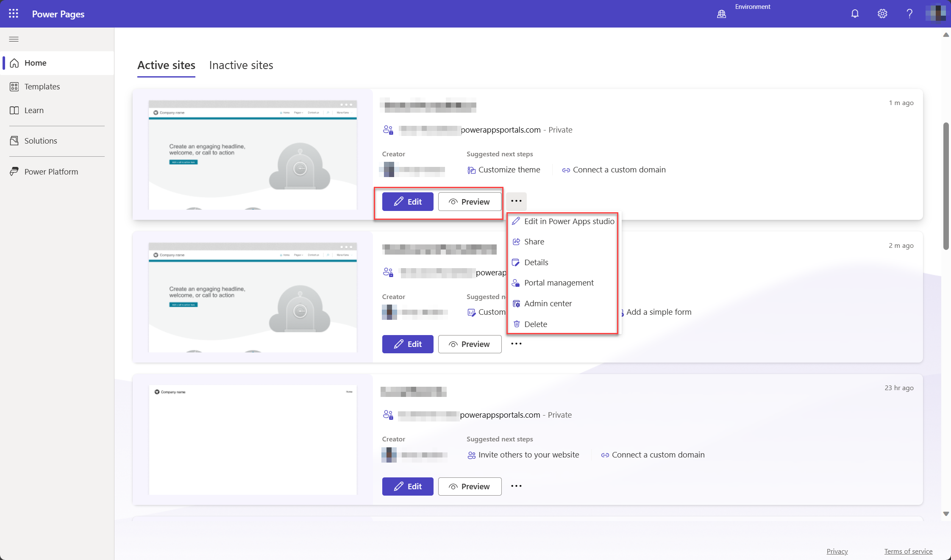The image size is (951, 560).
Task: Open Portal management from dropdown
Action: point(559,283)
